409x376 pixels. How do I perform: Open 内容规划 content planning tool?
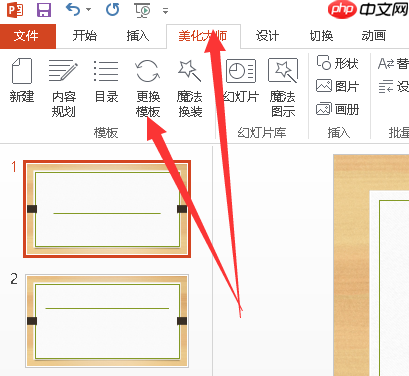tap(63, 88)
